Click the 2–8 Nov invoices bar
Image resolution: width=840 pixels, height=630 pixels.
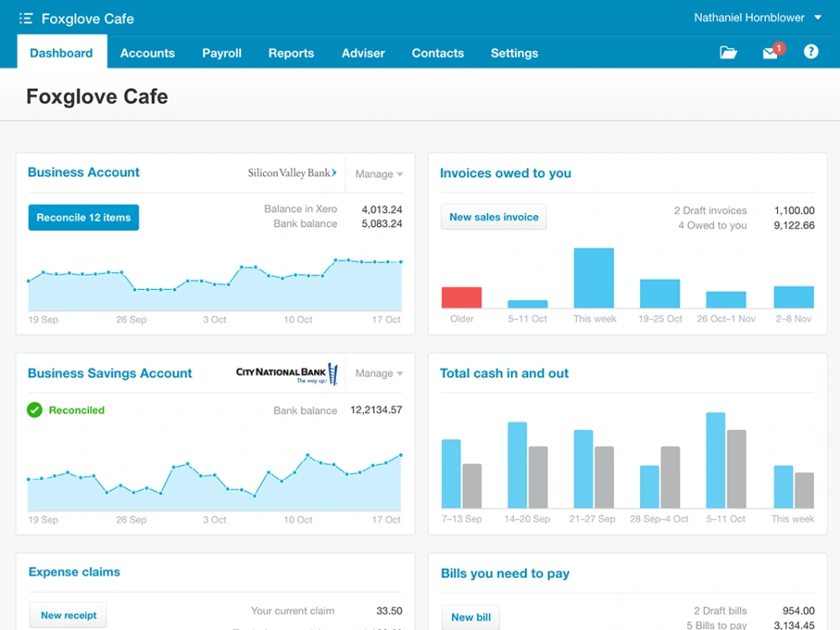[x=794, y=297]
